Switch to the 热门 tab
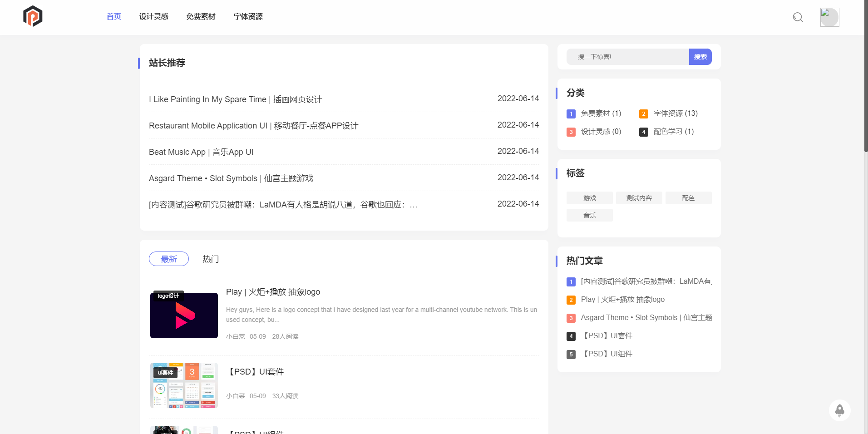Image resolution: width=868 pixels, height=434 pixels. click(210, 259)
